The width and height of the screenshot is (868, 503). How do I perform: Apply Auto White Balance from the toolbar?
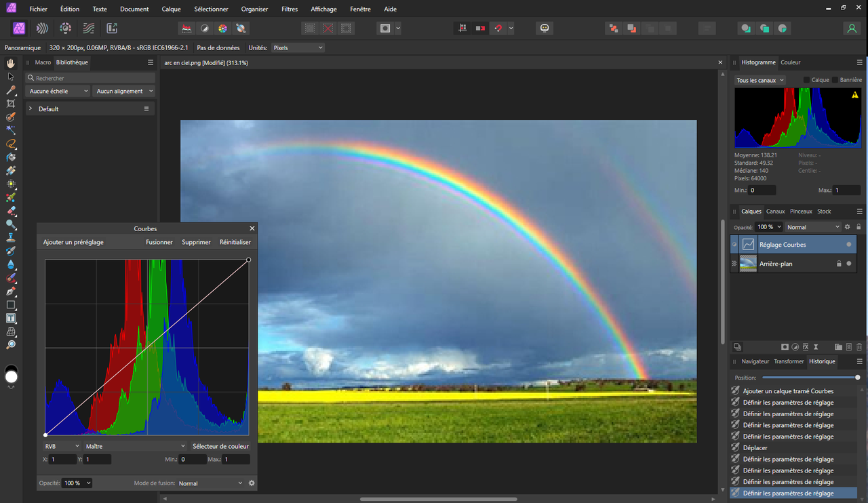241,28
